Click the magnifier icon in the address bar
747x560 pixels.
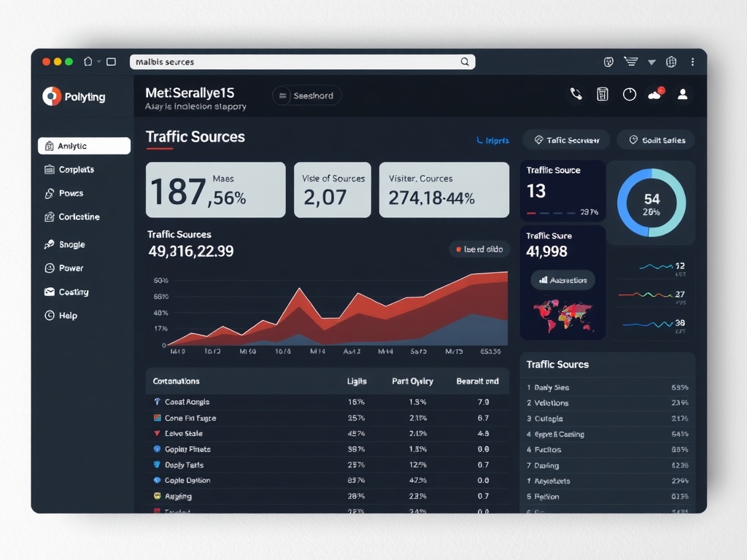(465, 62)
